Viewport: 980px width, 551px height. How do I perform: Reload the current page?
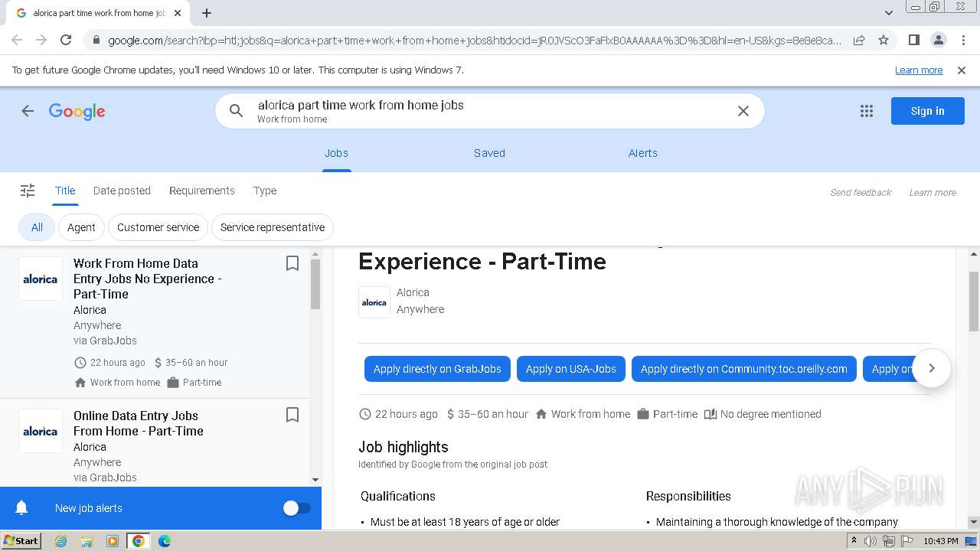[66, 40]
